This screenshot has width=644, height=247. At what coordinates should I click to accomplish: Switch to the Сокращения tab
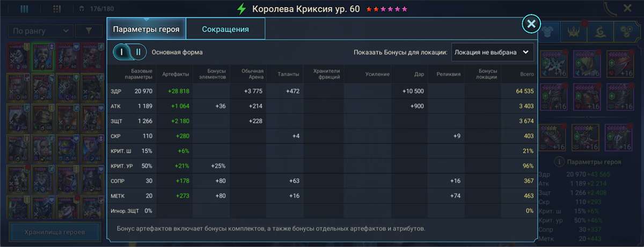tap(225, 29)
